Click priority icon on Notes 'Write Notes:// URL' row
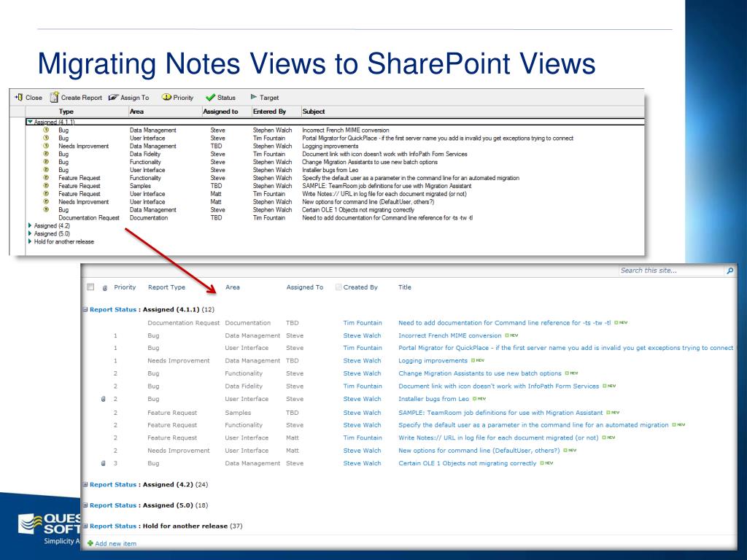 46,194
